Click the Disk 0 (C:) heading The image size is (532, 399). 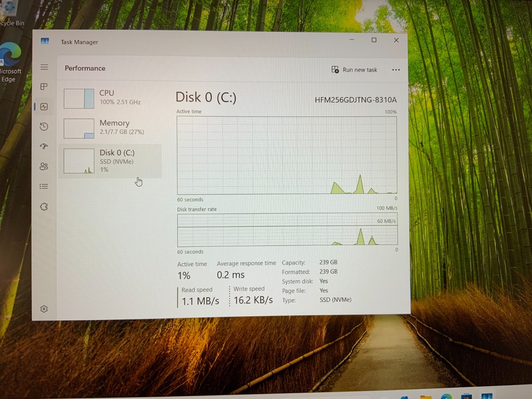click(206, 97)
